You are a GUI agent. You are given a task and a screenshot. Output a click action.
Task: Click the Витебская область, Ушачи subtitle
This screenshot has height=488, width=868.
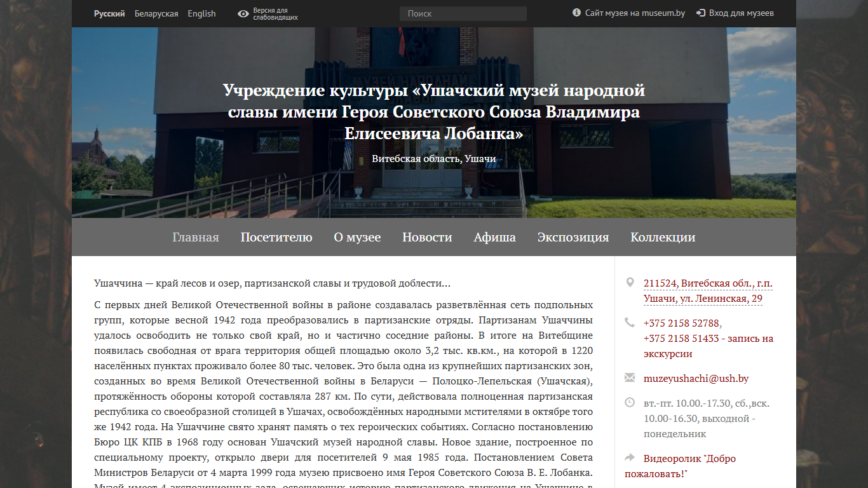434,159
